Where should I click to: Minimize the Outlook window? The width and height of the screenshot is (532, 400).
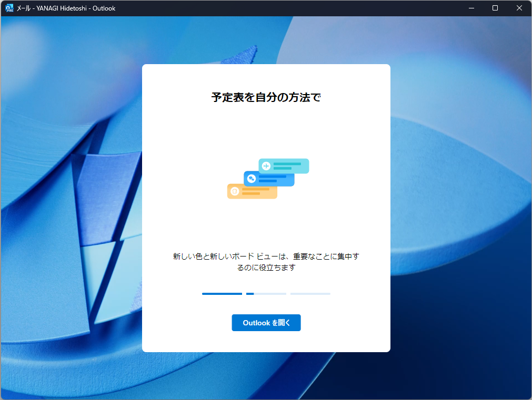click(471, 8)
